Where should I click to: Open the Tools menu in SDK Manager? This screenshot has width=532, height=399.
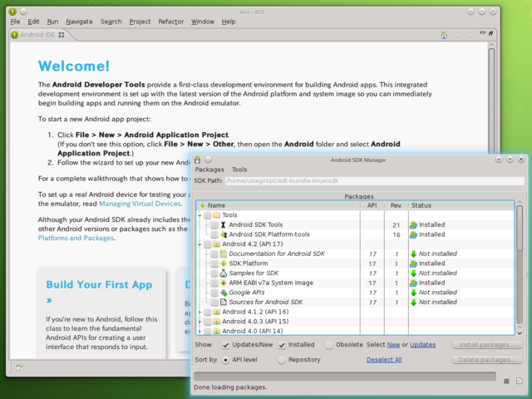coord(239,170)
